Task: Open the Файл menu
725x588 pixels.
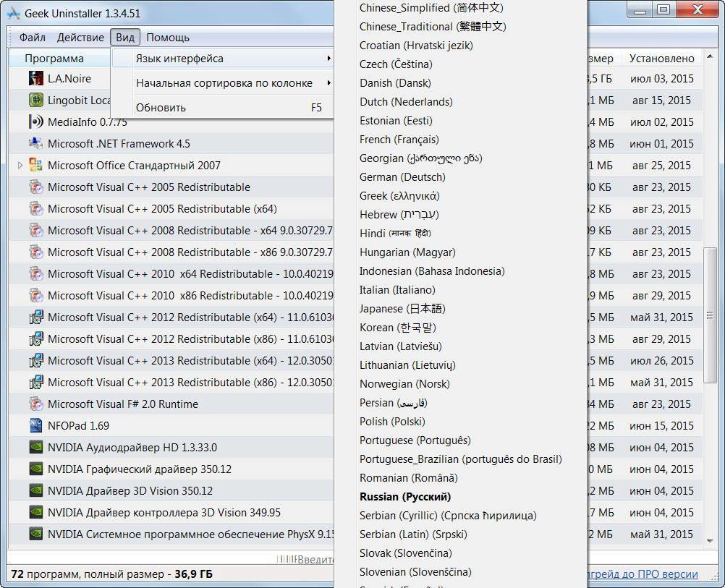Action: point(33,38)
